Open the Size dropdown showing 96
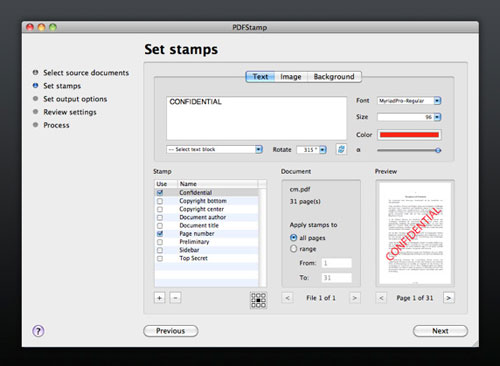Image resolution: width=500 pixels, height=366 pixels. [409, 117]
